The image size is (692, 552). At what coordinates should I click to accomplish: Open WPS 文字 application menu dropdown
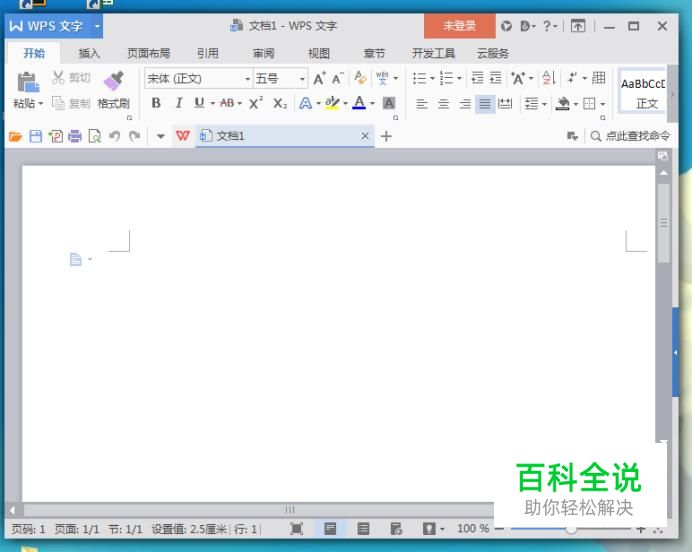97,26
